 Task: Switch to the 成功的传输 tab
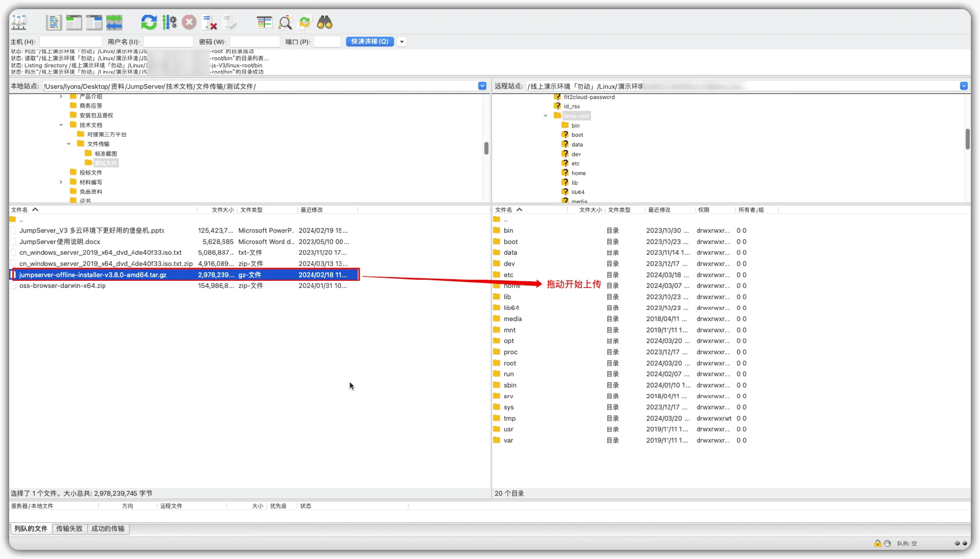(108, 529)
